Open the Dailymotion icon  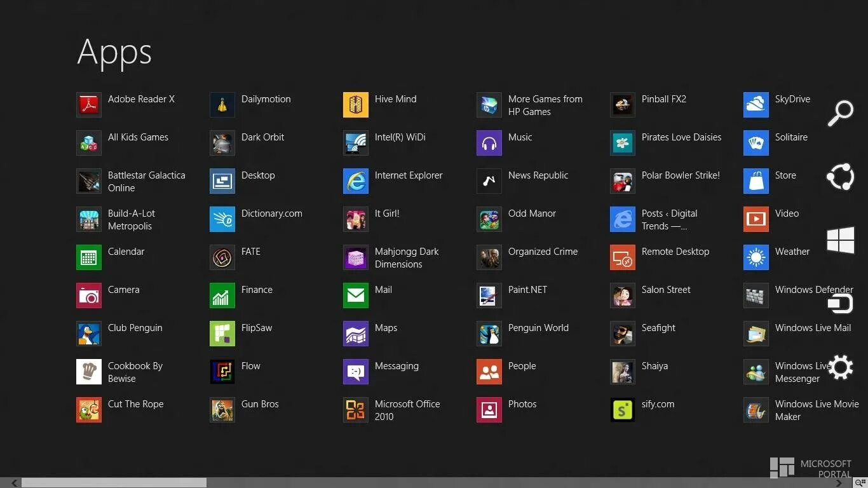tap(222, 105)
